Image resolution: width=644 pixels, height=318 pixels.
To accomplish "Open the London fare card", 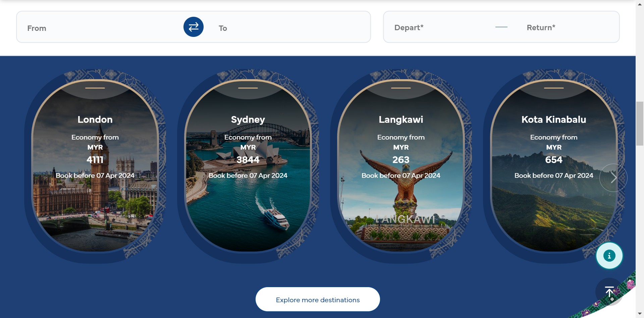I will (95, 165).
